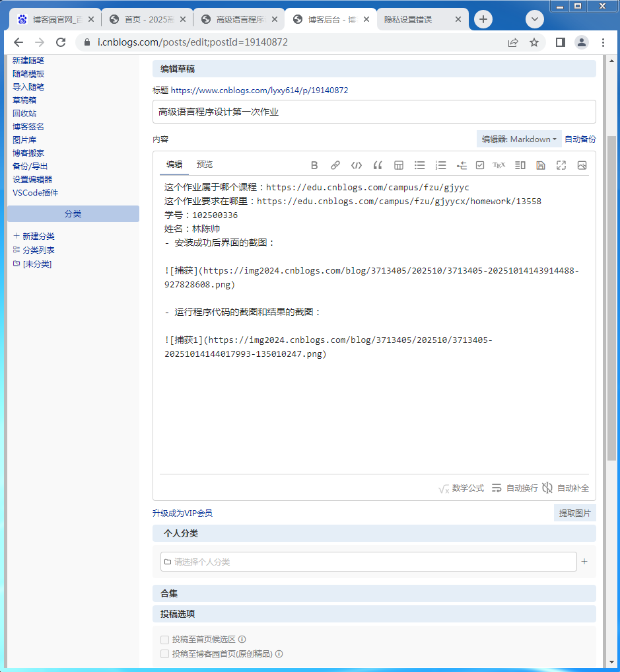Open the 请选择个人分类 selector
Image resolution: width=620 pixels, height=672 pixels.
pyautogui.click(x=368, y=562)
